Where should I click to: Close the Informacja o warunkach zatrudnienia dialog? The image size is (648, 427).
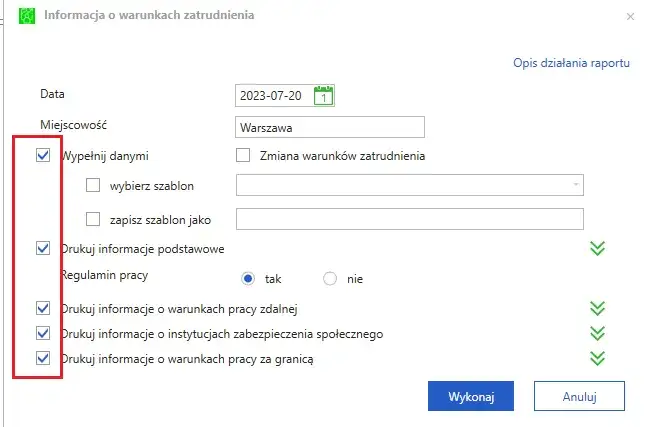tap(630, 17)
